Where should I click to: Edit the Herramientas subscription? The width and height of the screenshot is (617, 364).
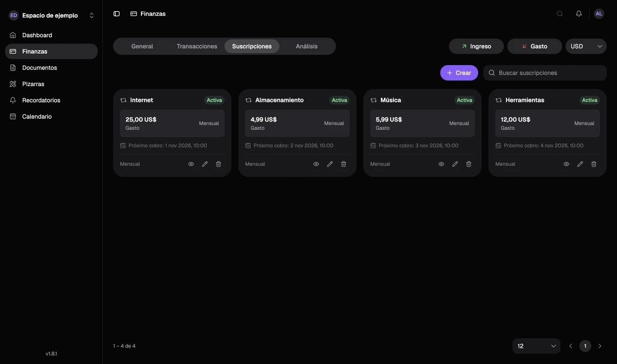click(x=580, y=164)
